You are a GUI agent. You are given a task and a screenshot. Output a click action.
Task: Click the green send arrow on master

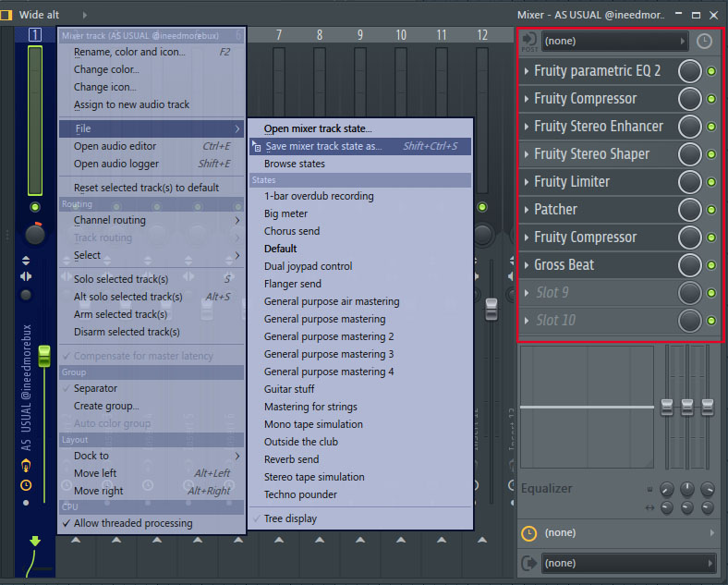click(35, 542)
